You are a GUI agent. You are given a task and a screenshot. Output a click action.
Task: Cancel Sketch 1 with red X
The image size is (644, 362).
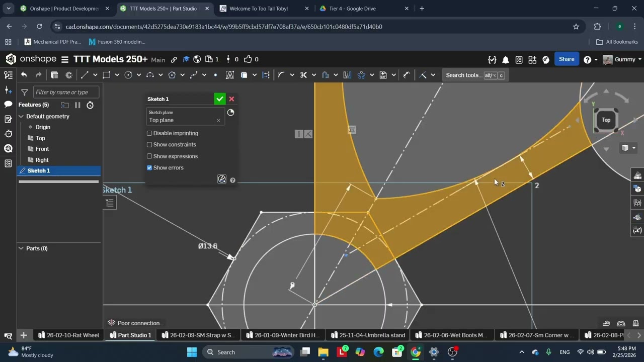tap(231, 99)
